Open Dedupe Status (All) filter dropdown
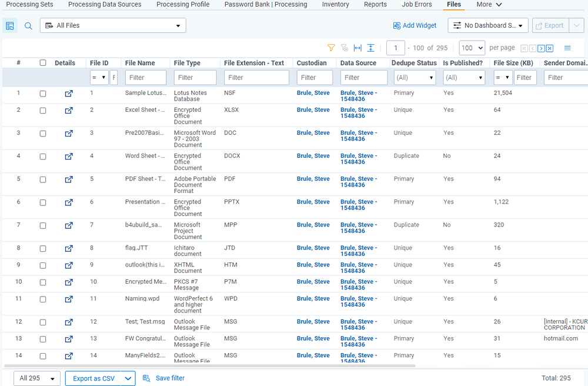Screen dimensions: 588x386 [415, 78]
